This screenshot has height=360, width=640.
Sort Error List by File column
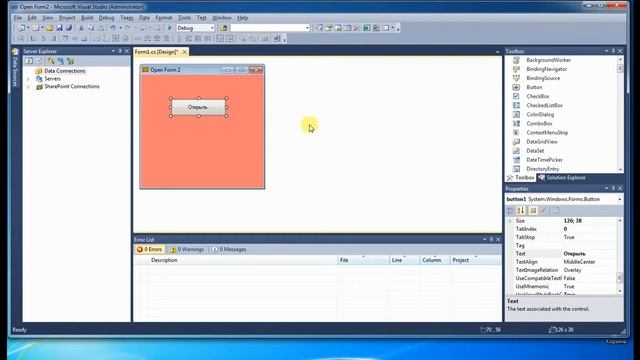(x=363, y=260)
